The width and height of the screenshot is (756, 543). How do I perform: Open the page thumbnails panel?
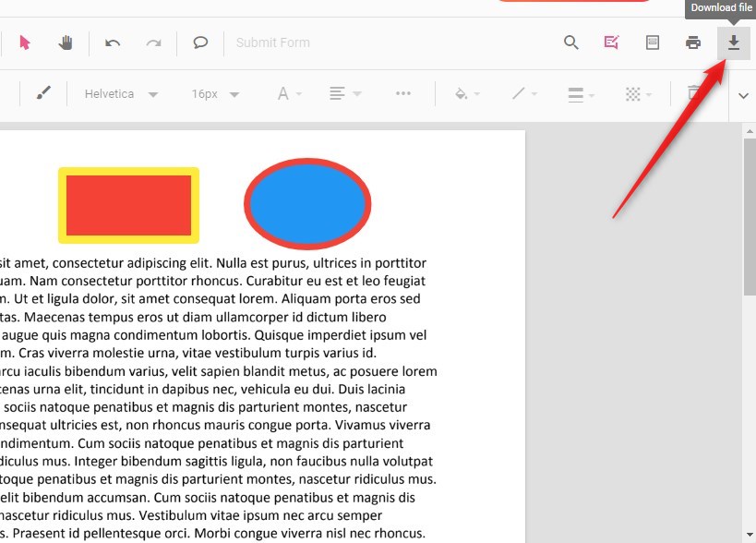653,42
